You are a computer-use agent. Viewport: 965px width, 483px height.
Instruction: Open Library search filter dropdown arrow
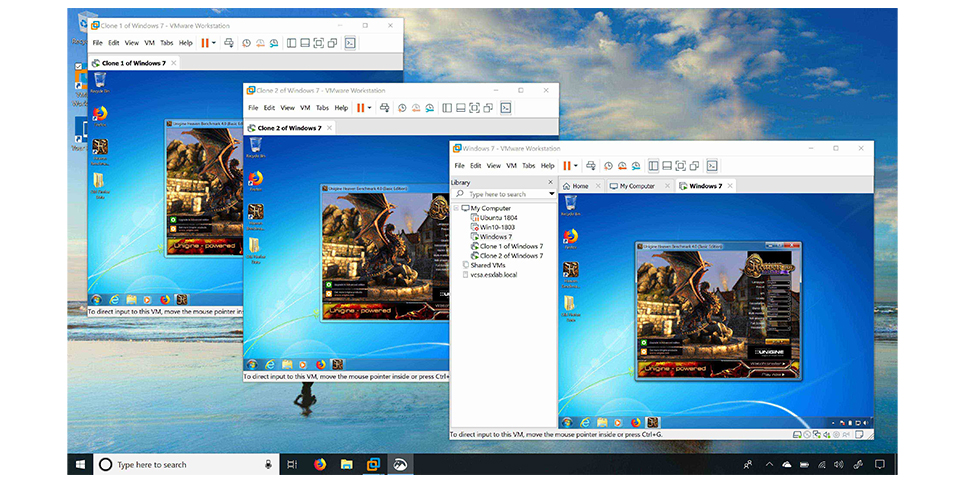click(x=551, y=194)
